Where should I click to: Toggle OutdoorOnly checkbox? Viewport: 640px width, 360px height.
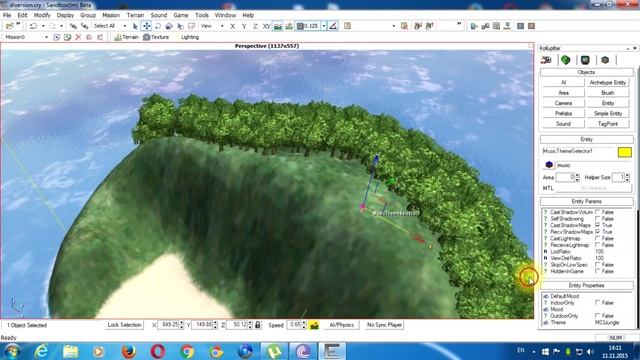tap(598, 316)
